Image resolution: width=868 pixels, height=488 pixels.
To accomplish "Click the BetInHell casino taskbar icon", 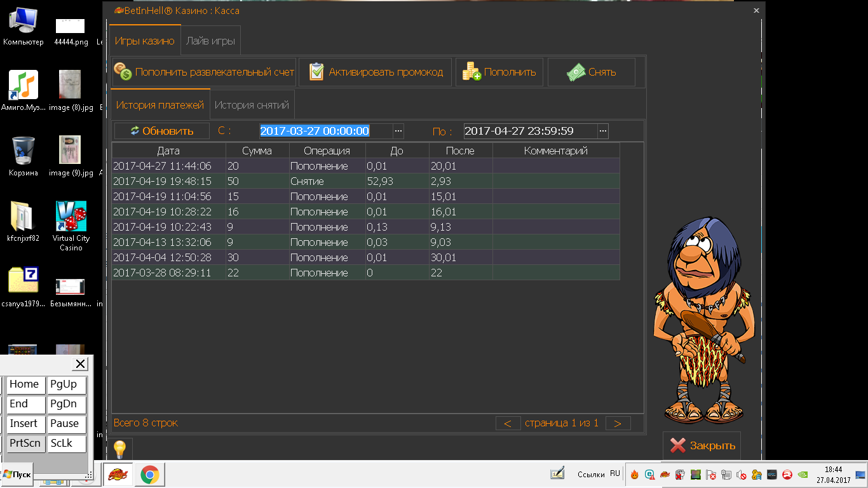I will click(117, 475).
